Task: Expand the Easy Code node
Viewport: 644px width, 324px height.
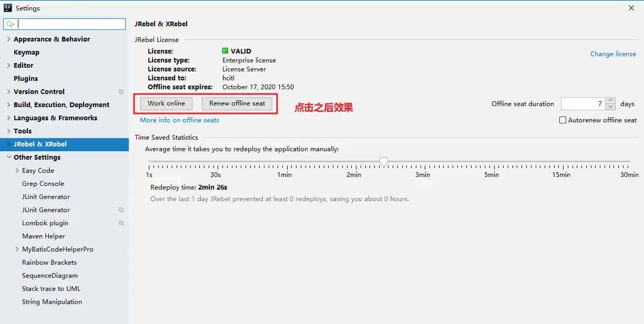Action: tap(17, 171)
